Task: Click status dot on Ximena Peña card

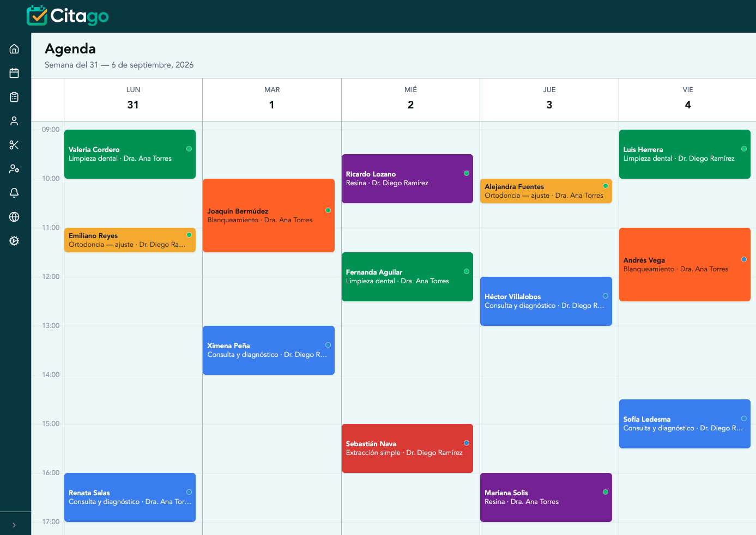Action: tap(328, 345)
